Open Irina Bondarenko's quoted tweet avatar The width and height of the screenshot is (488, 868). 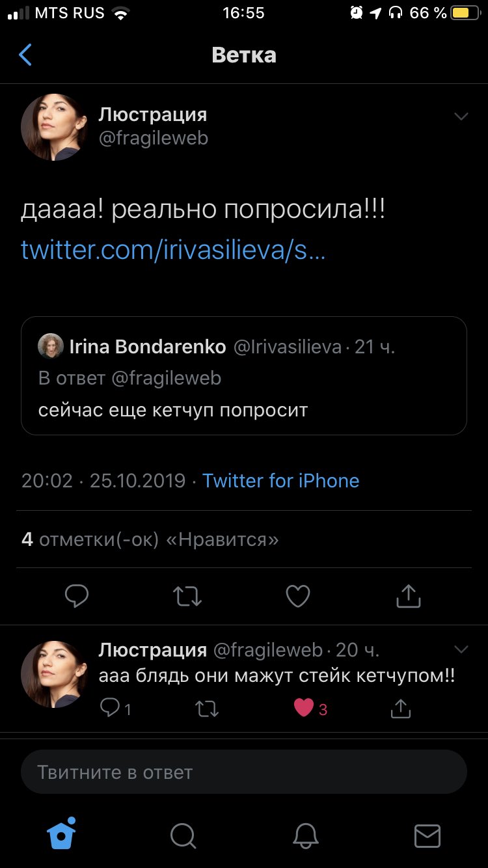coord(51,347)
